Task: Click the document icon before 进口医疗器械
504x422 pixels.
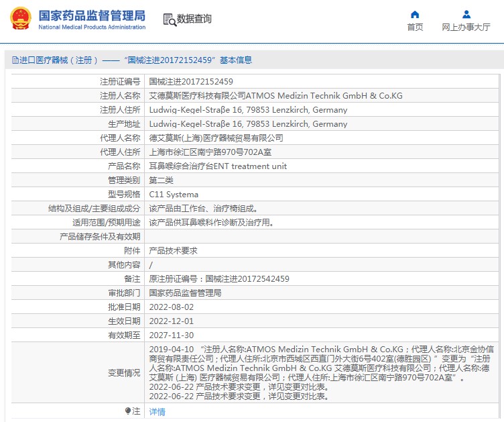Action: (15, 60)
